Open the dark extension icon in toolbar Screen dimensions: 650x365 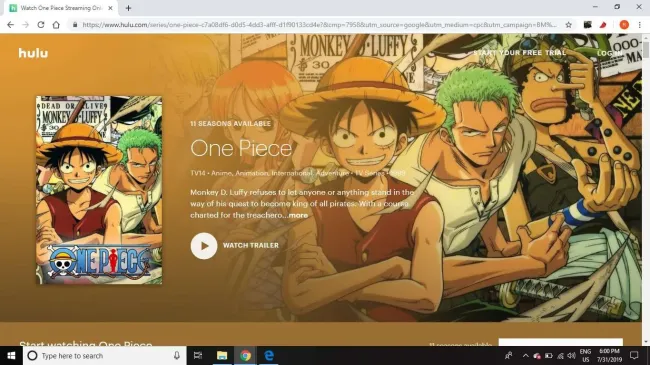(x=587, y=25)
